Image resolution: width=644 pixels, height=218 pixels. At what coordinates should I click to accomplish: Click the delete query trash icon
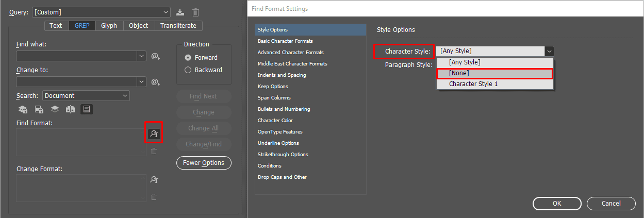(196, 12)
